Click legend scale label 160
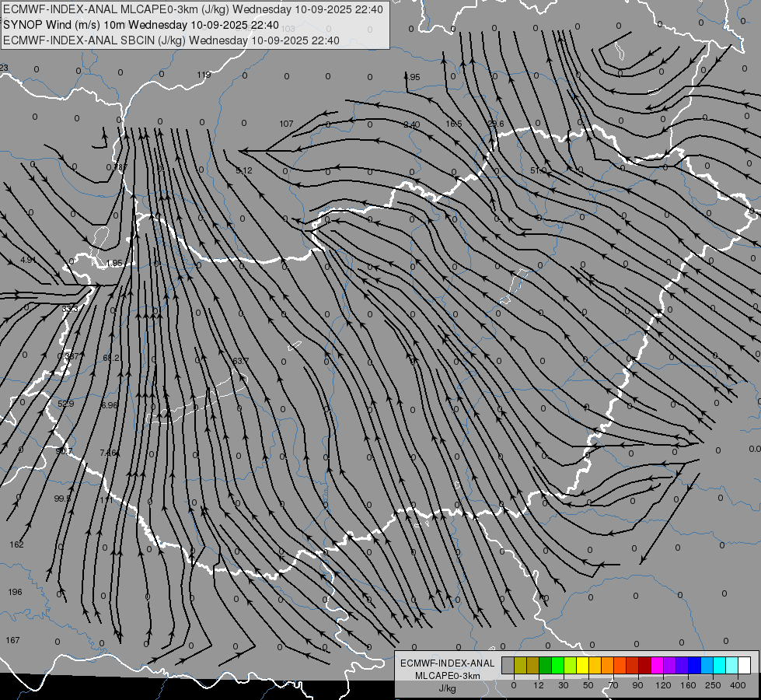761x700 pixels. tap(688, 685)
